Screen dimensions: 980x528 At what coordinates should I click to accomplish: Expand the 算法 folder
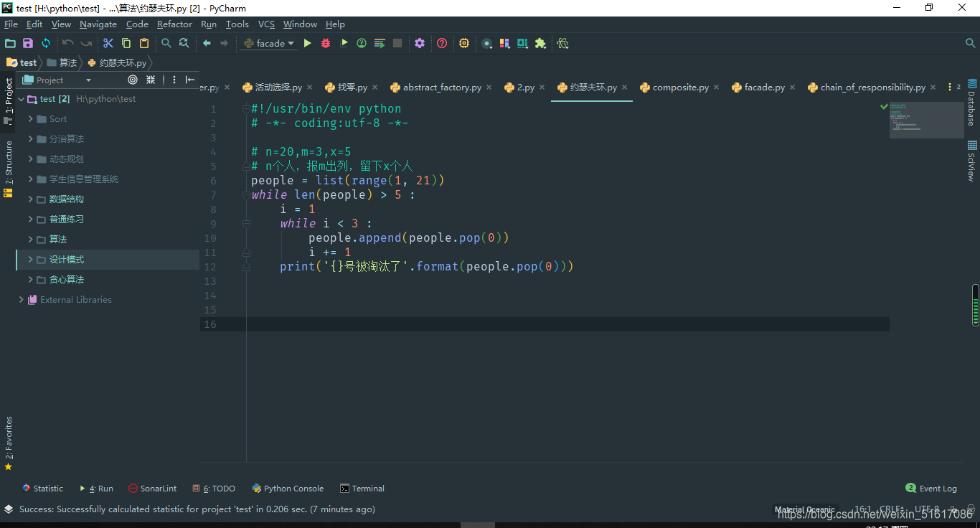pos(31,240)
